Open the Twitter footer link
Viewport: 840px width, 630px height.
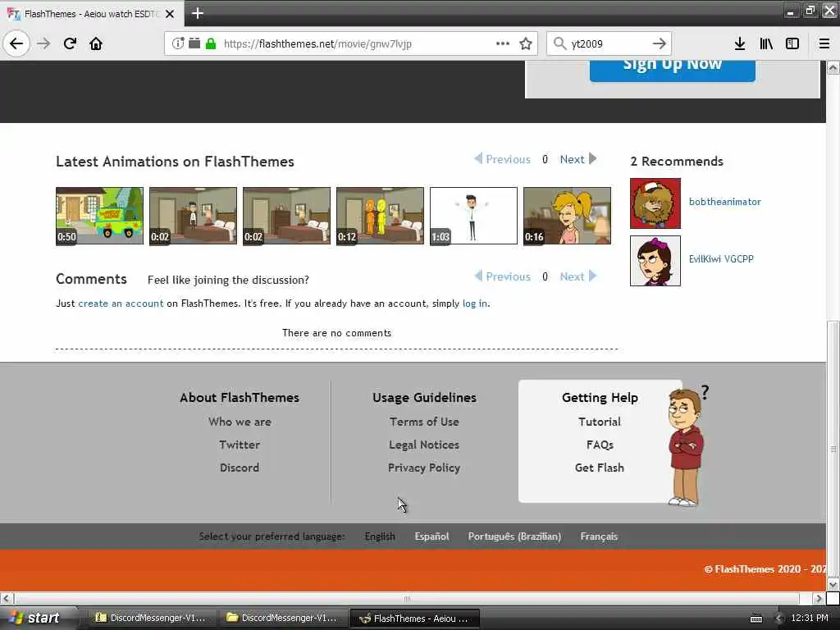point(240,445)
